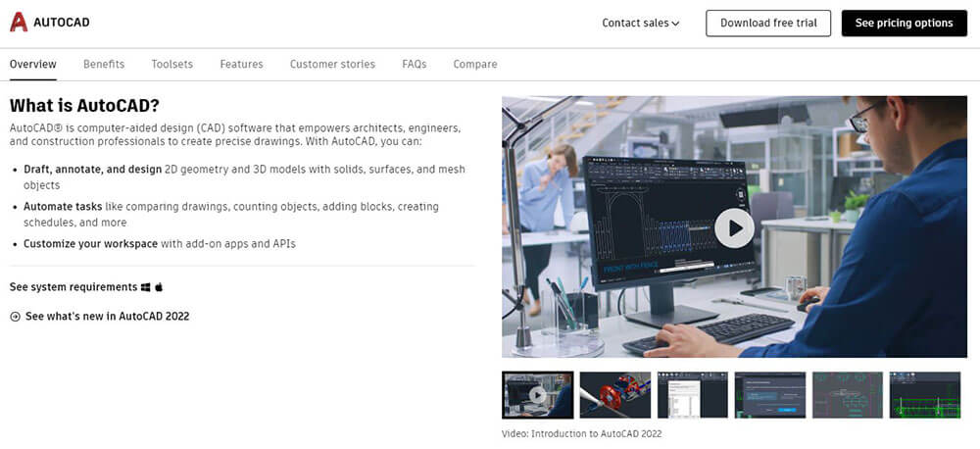The image size is (980, 449).
Task: Click the Windows system requirements icon
Action: (x=146, y=287)
